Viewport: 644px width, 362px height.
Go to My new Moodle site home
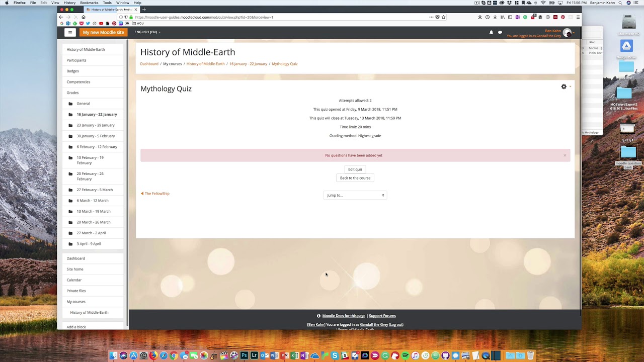[103, 32]
